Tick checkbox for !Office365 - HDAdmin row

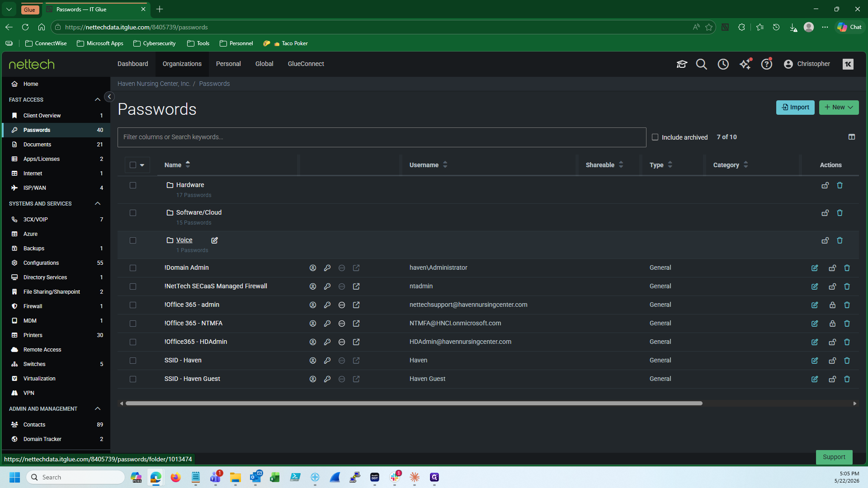coord(133,342)
